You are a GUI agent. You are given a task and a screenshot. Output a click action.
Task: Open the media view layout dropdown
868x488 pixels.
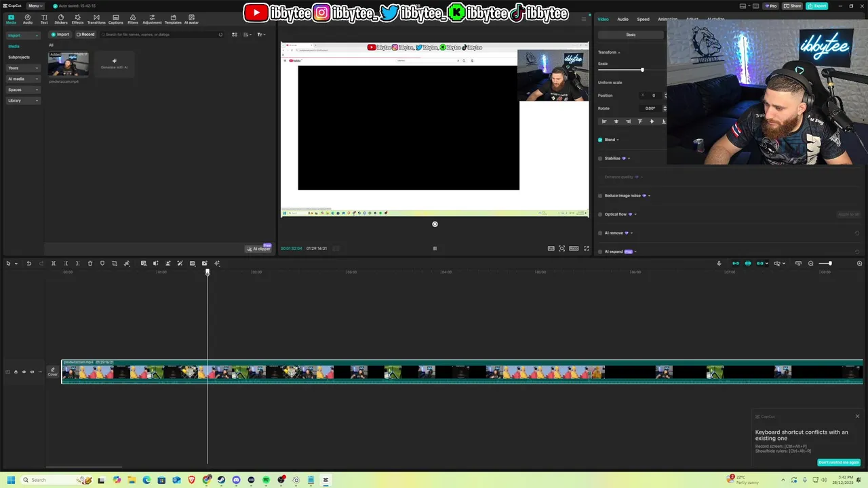click(x=235, y=35)
